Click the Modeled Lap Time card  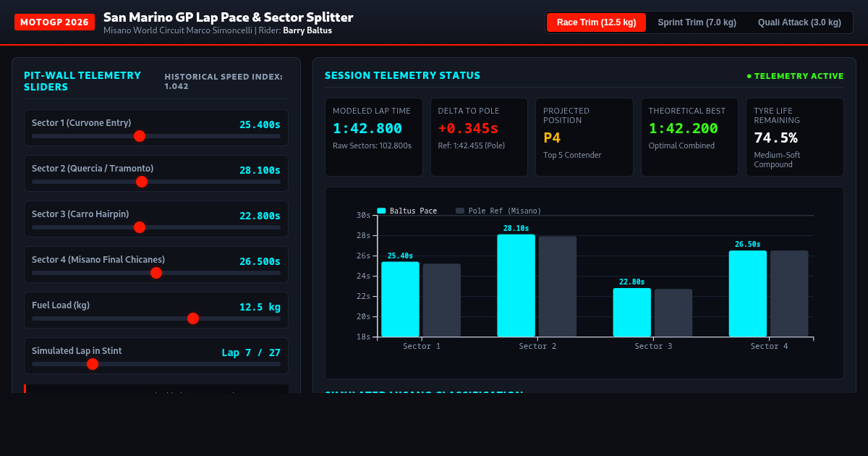click(x=374, y=138)
